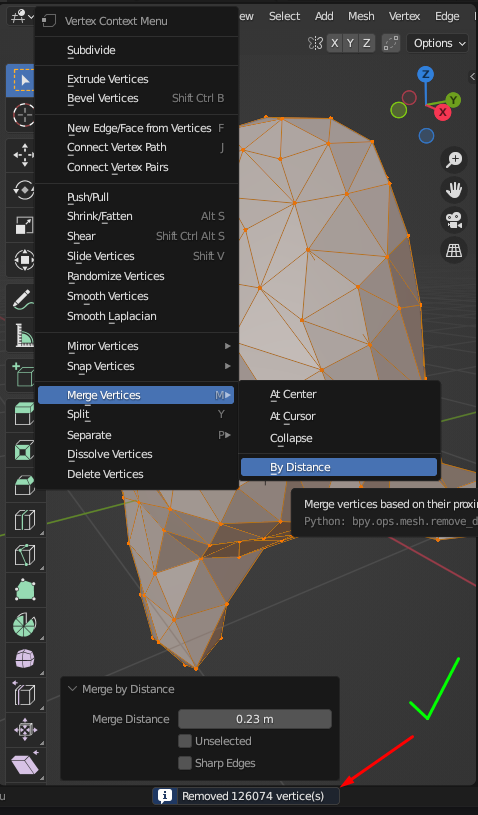478x815 pixels.
Task: Toggle auto merge vertices button
Action: (x=390, y=43)
